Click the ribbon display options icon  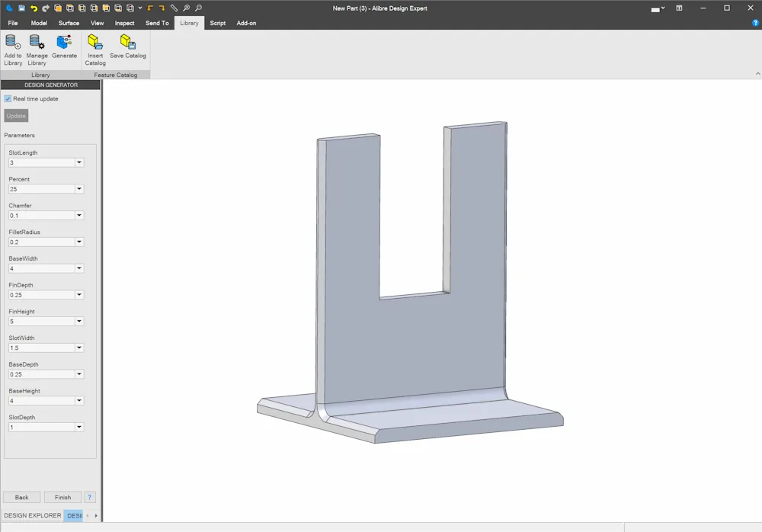click(679, 8)
